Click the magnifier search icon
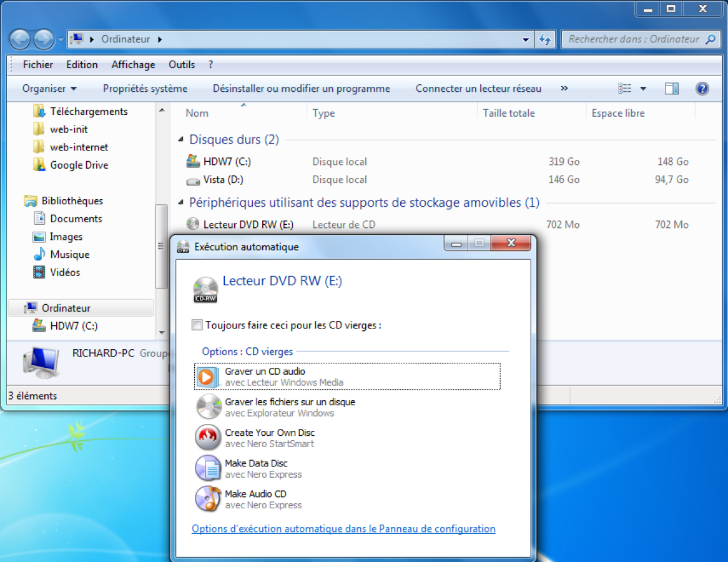 [x=711, y=39]
